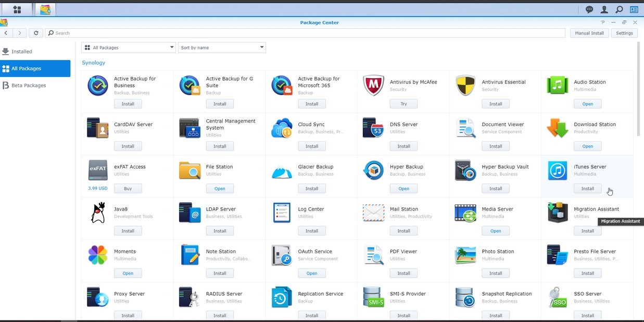Click the Java8 package icon
Viewport: 644px width, 322px height.
click(98, 213)
